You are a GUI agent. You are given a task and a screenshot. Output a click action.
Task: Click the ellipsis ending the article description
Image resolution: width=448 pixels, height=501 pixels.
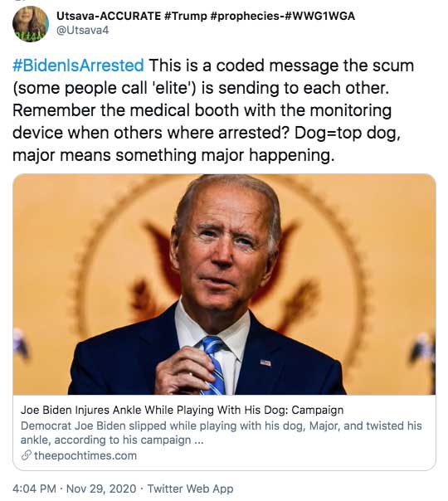point(198,440)
